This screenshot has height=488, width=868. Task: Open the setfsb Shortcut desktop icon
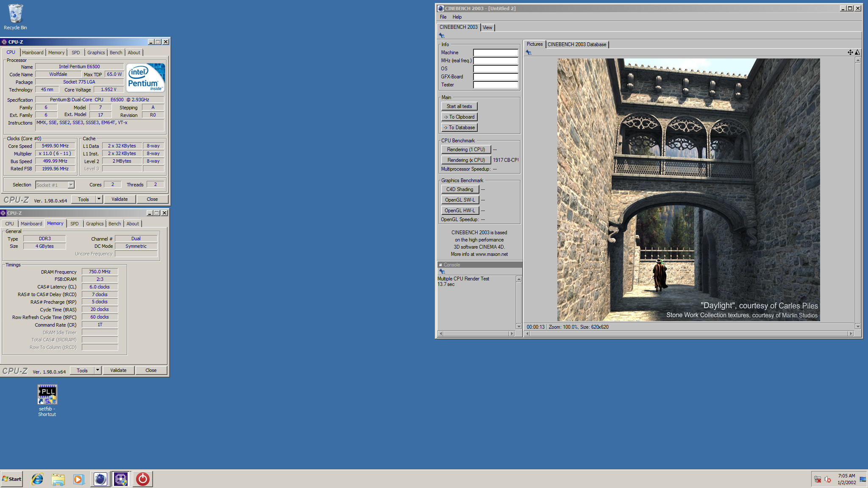click(47, 400)
